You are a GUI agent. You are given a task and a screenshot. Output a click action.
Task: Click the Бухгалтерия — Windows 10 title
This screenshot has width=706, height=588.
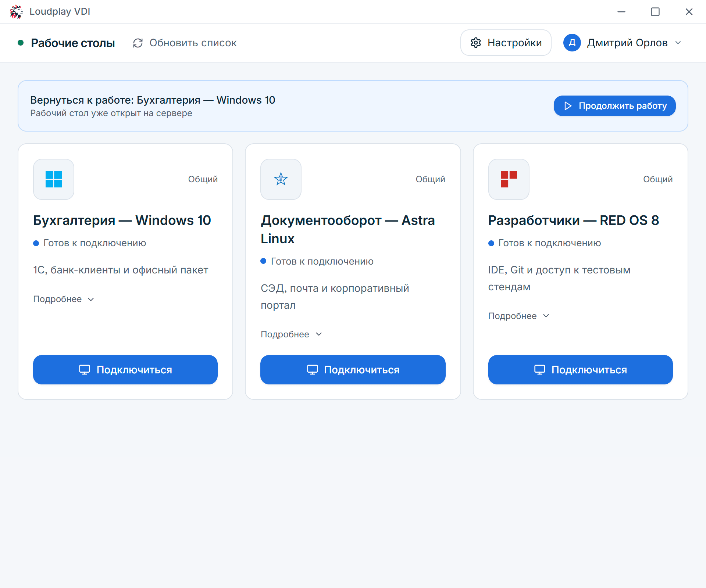click(122, 220)
